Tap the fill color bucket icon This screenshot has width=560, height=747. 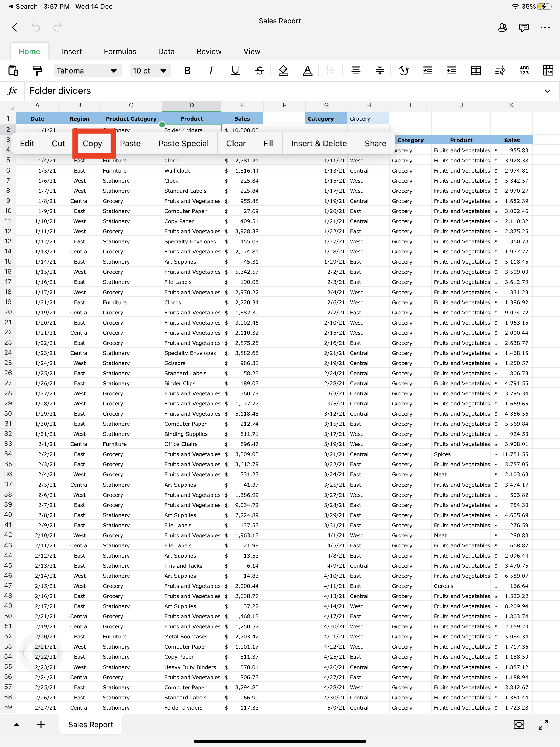(283, 71)
